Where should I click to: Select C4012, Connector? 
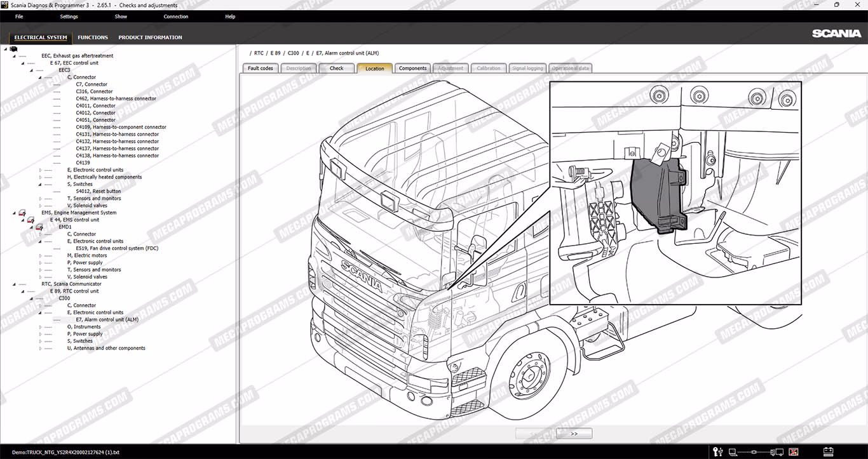(96, 113)
